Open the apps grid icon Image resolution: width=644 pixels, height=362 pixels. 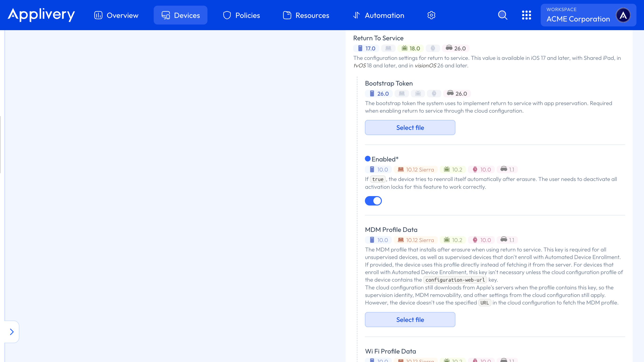click(x=526, y=15)
